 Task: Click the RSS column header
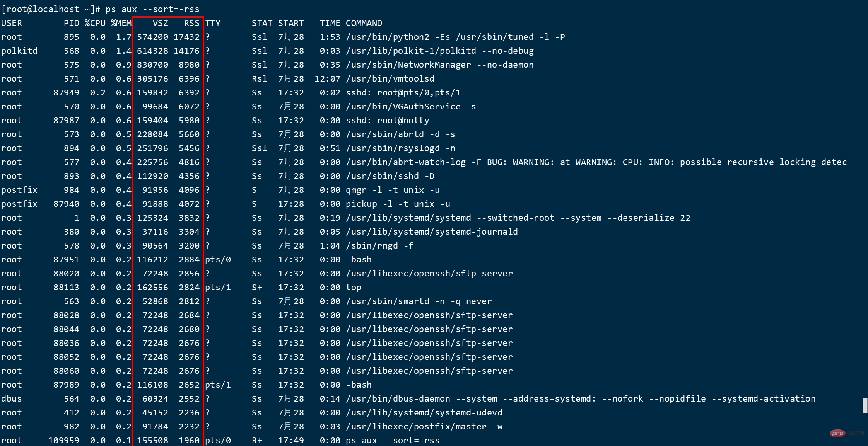click(191, 23)
